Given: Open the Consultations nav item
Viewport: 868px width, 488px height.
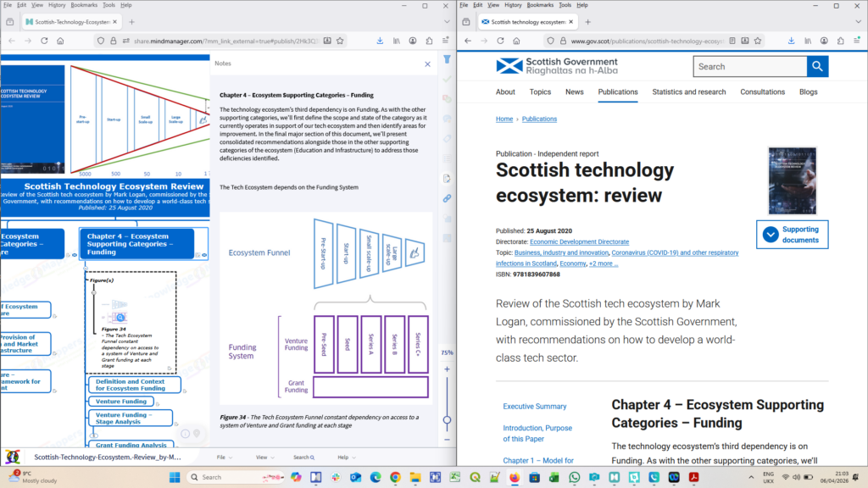Looking at the screenshot, I should (x=762, y=91).
